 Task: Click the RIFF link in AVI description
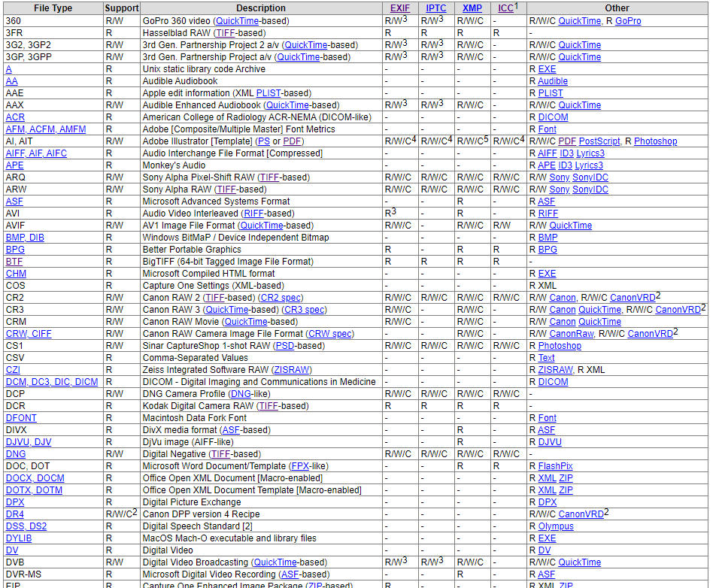253,214
